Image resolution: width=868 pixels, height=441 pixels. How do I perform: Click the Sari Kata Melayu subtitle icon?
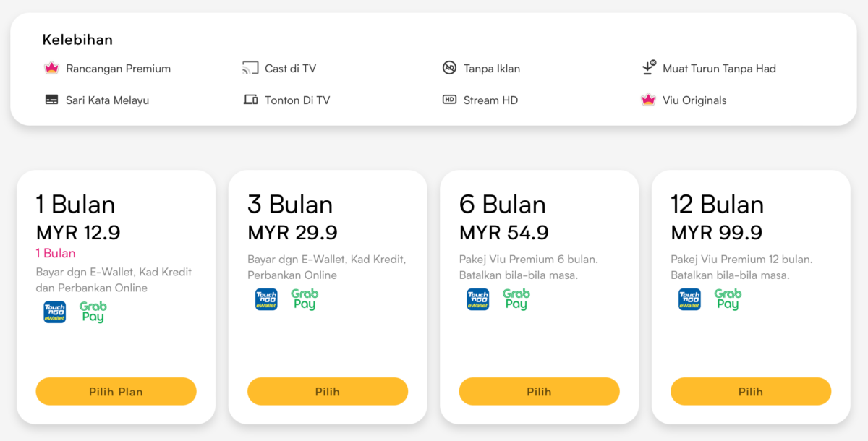(51, 100)
